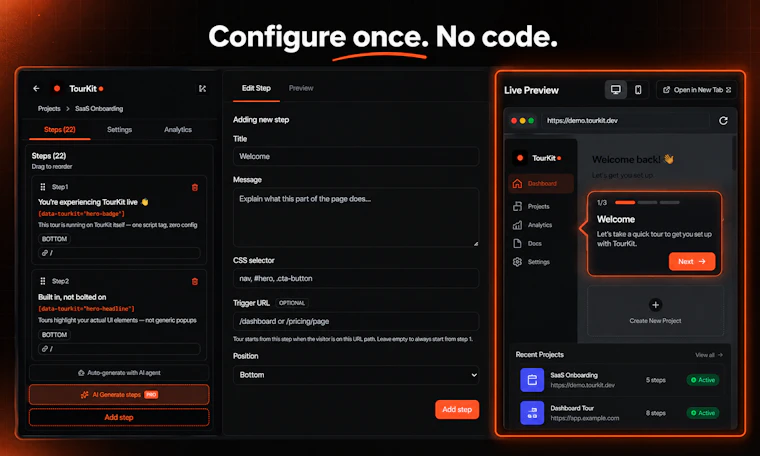Click the Projects icon in preview sidebar
The image size is (760, 456).
coord(517,206)
